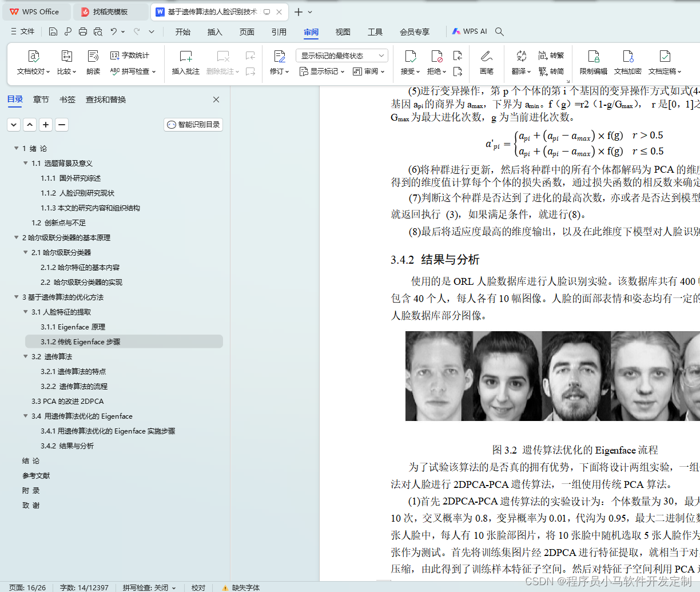
Task: Open the 显示标记 dropdown
Action: pyautogui.click(x=322, y=71)
